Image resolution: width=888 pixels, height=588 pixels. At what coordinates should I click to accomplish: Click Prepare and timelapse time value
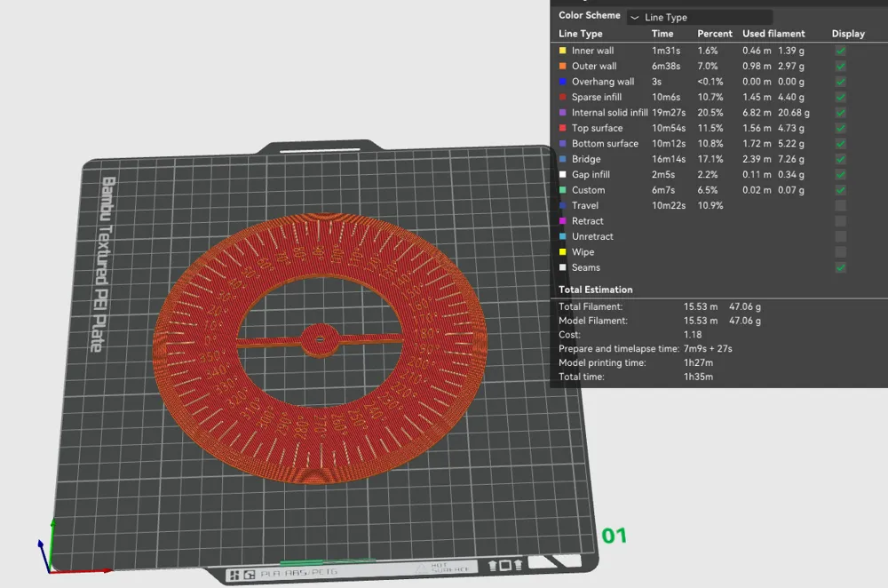click(x=708, y=349)
